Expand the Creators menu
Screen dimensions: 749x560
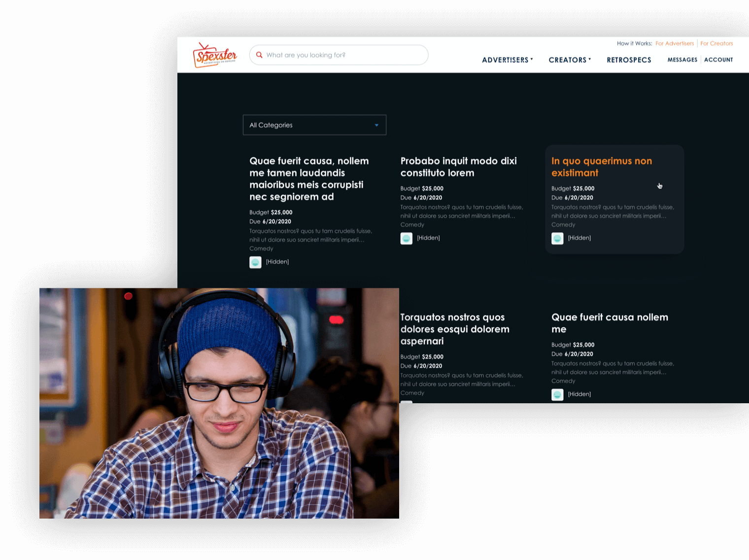click(x=570, y=60)
